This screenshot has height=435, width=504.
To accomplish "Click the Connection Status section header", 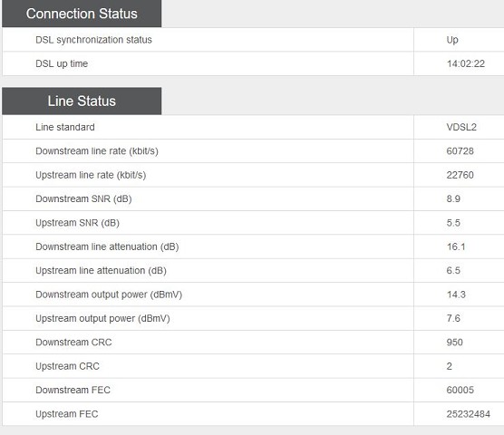I will coord(82,14).
